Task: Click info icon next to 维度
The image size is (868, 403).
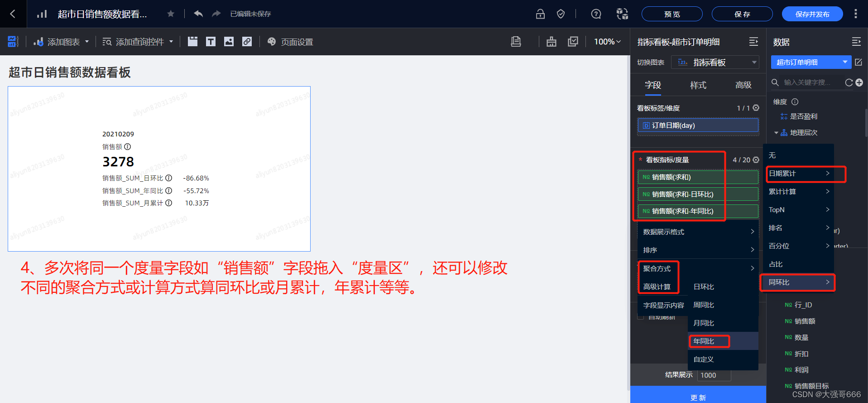Action: pos(795,102)
